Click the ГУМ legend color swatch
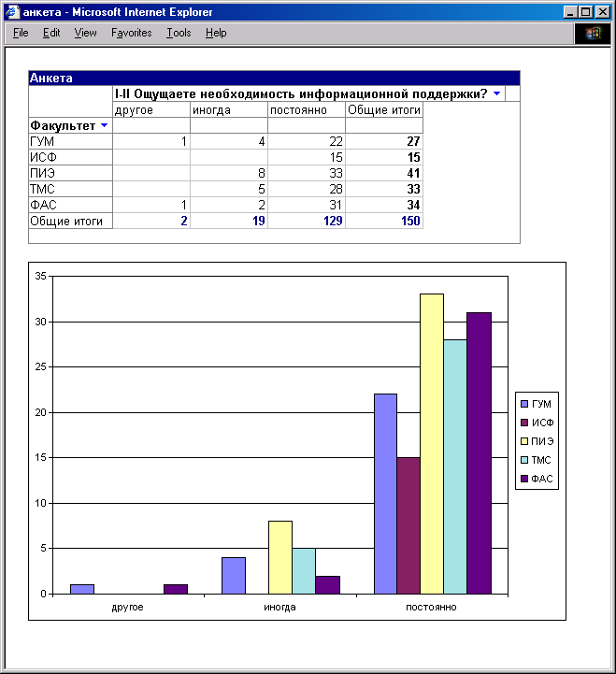The image size is (616, 674). [x=524, y=404]
